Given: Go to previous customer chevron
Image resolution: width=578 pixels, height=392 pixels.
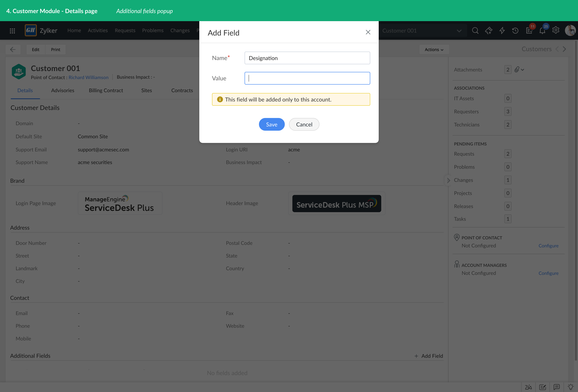Looking at the screenshot, I should [x=557, y=49].
